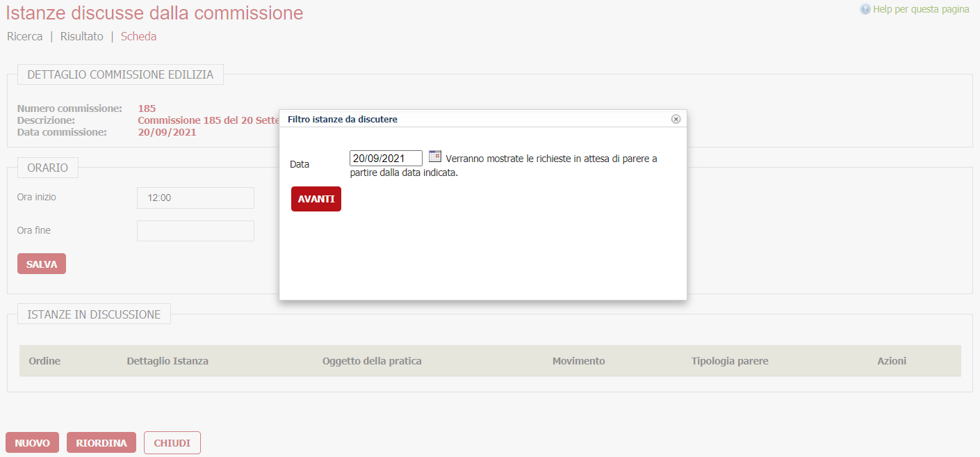Click the RIORDINA button
980x457 pixels.
click(x=101, y=442)
